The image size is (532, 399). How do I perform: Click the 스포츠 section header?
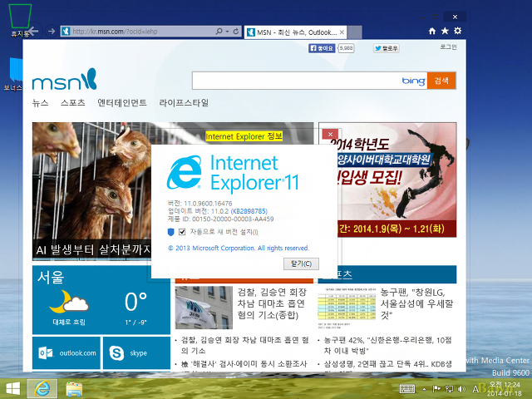[x=387, y=274]
